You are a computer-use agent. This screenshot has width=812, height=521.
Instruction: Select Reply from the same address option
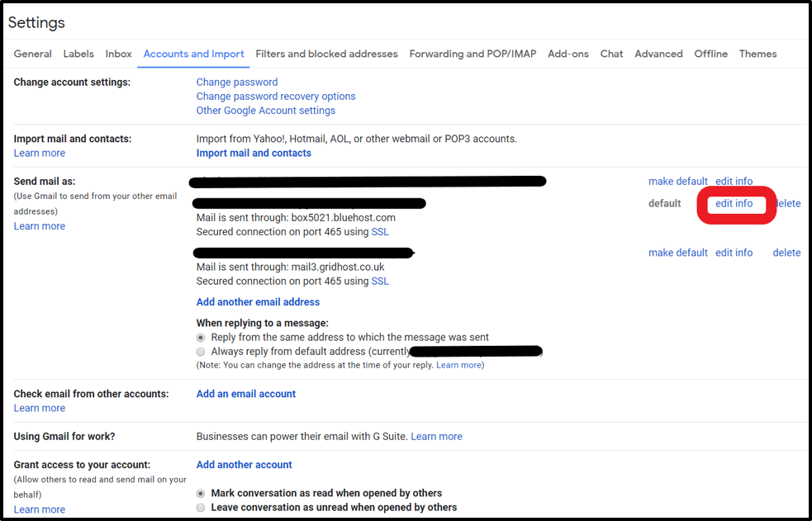(200, 337)
